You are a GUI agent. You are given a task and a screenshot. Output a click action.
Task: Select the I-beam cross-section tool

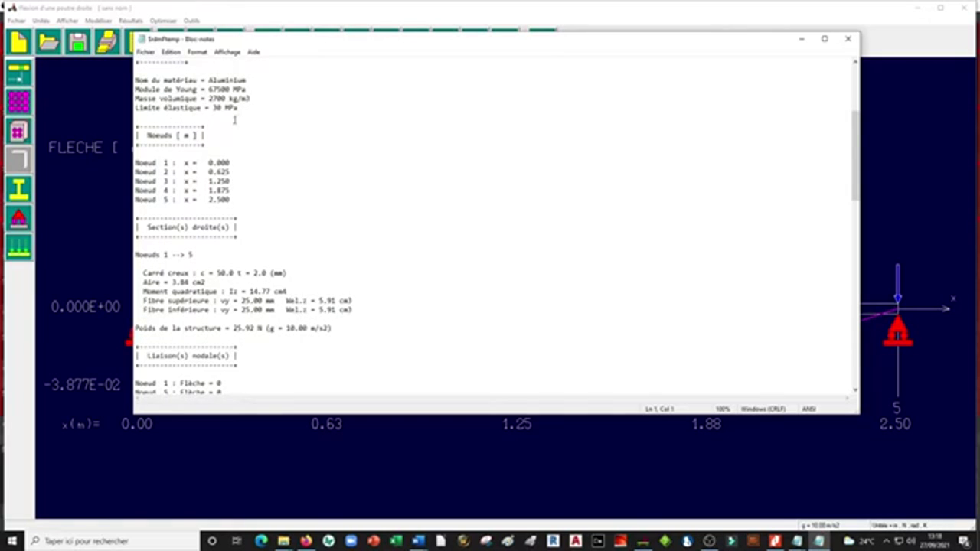point(18,189)
